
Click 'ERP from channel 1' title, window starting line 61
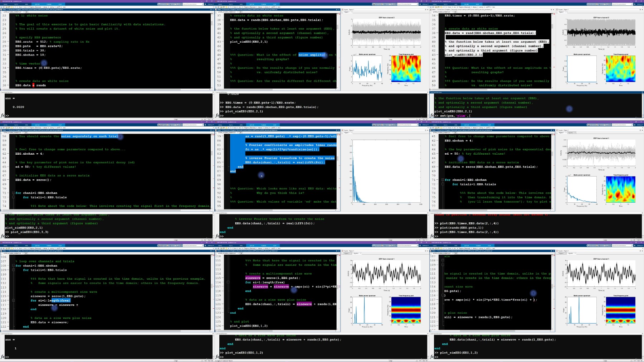(601, 138)
